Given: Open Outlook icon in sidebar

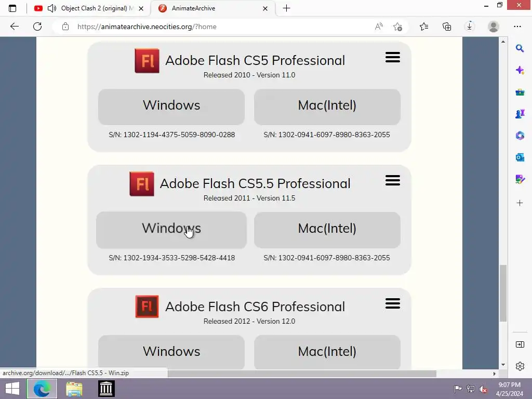Looking at the screenshot, I should (x=520, y=157).
